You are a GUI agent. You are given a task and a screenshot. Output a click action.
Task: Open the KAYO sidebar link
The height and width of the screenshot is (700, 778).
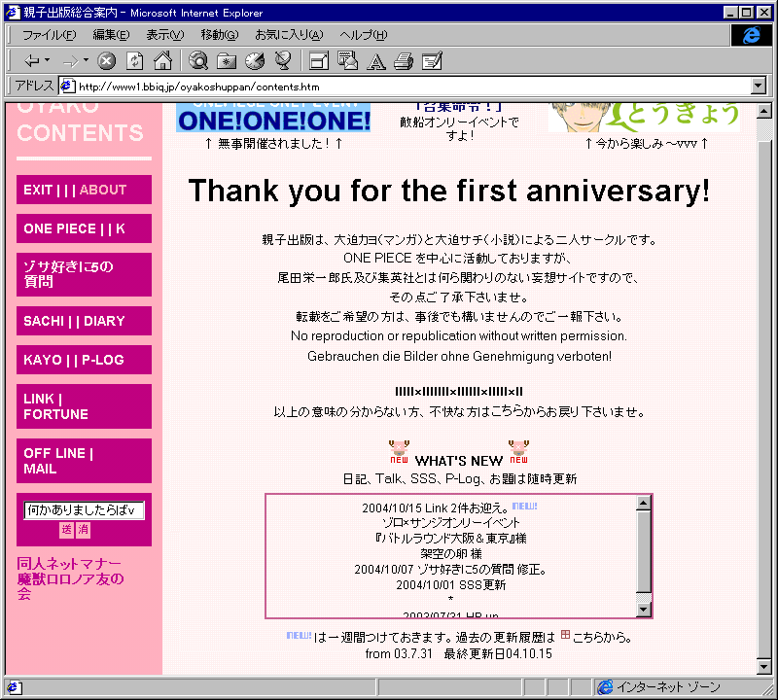43,360
